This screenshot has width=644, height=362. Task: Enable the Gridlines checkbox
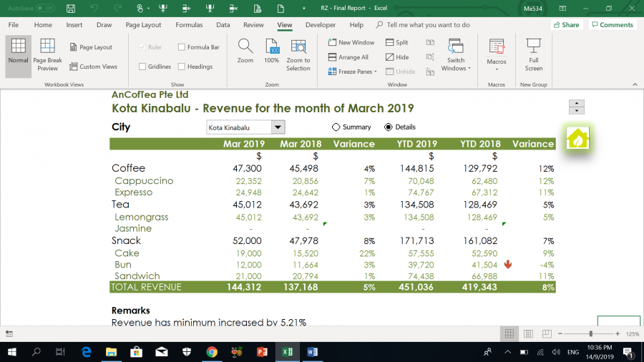[142, 67]
